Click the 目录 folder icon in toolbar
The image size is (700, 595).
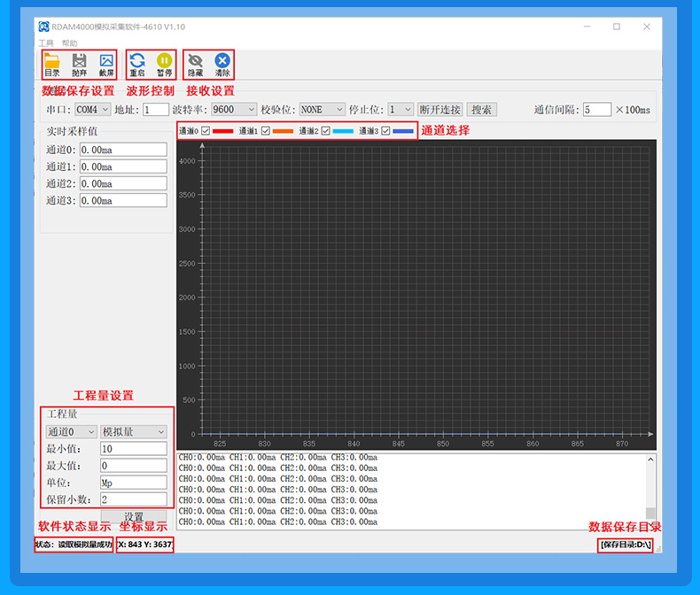coord(52,64)
